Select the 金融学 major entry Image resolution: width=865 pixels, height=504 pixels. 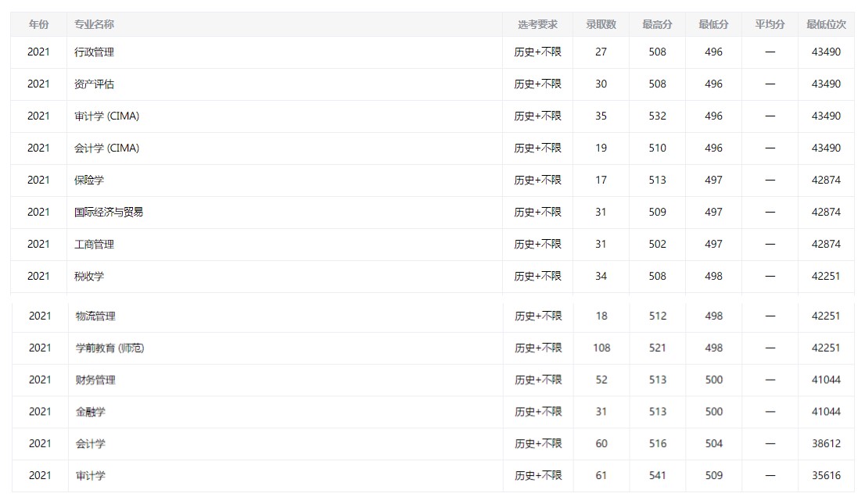[x=91, y=413]
